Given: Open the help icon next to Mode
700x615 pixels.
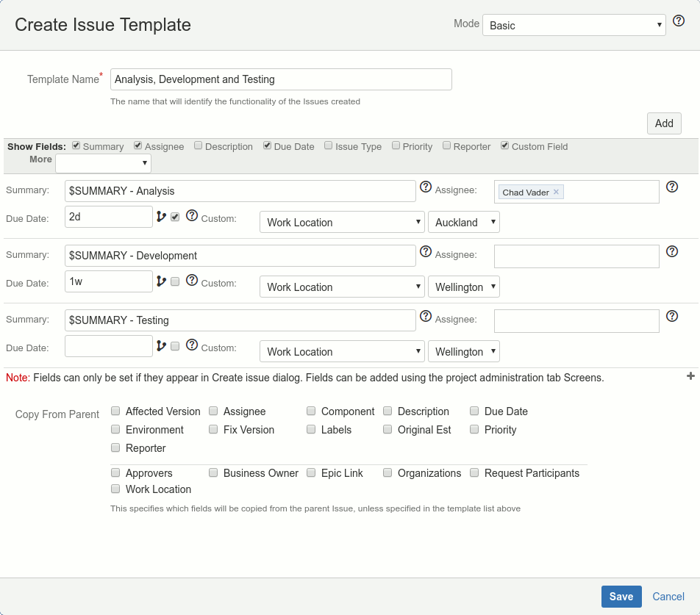Looking at the screenshot, I should 679,21.
